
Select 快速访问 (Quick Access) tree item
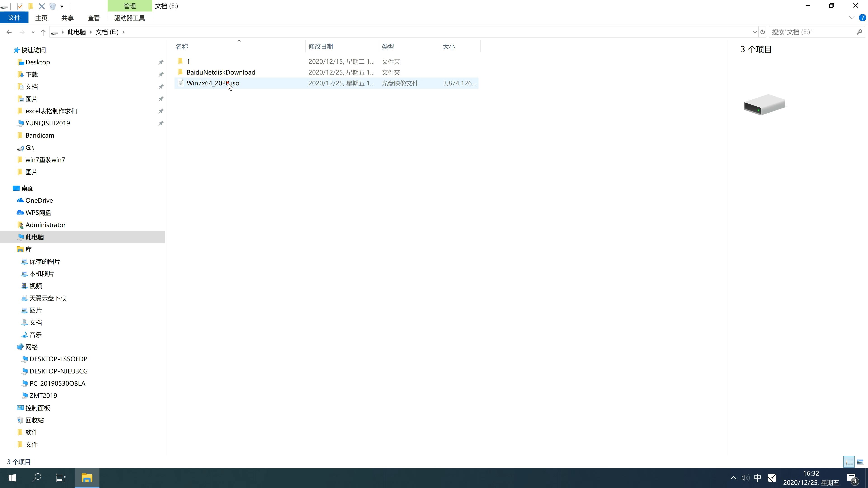point(34,49)
